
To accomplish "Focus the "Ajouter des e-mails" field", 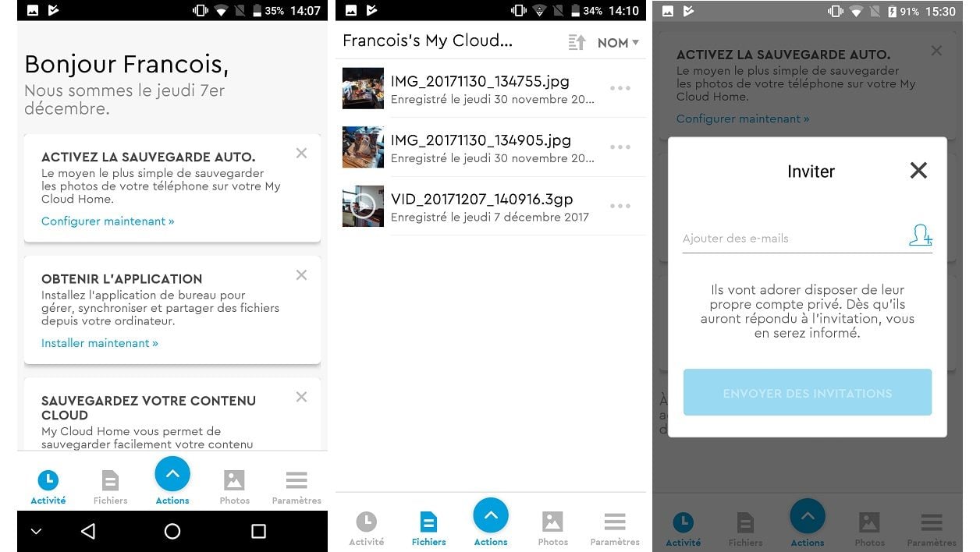I will (792, 239).
